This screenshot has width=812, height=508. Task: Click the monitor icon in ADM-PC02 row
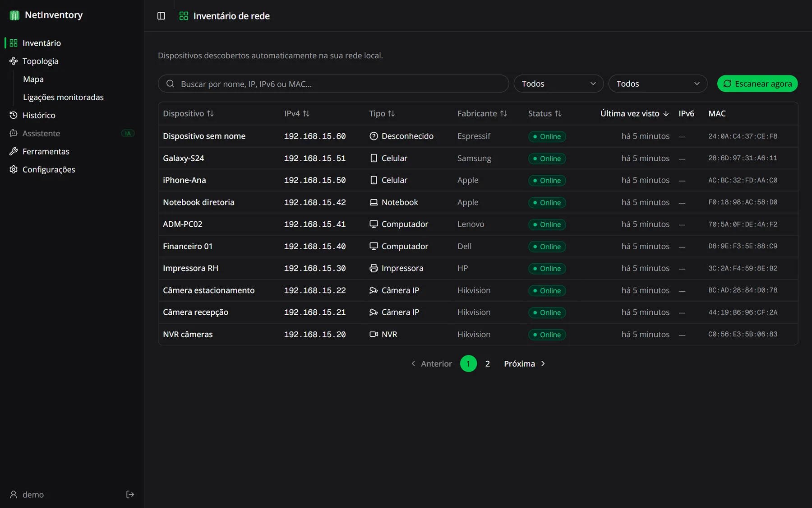tap(374, 224)
